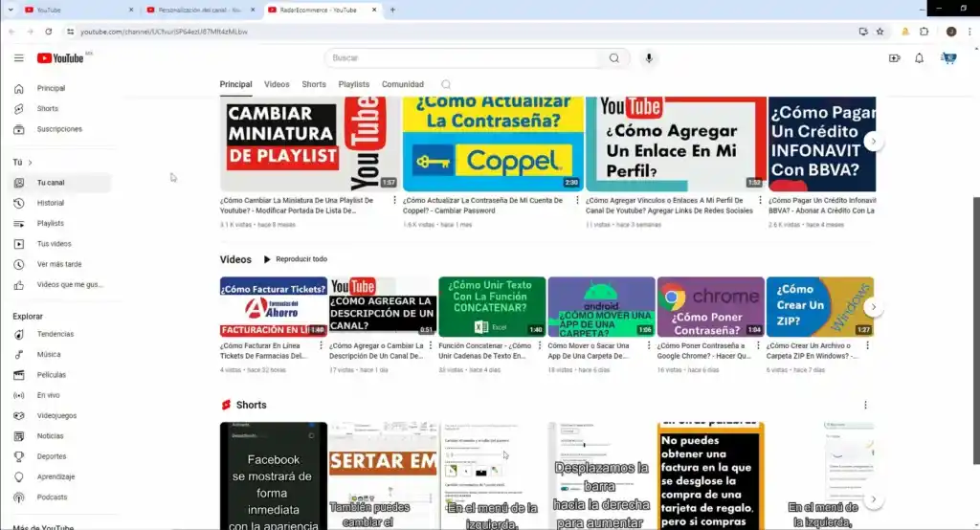Reload the browser page
Viewport: 980px width, 530px height.
click(x=48, y=32)
